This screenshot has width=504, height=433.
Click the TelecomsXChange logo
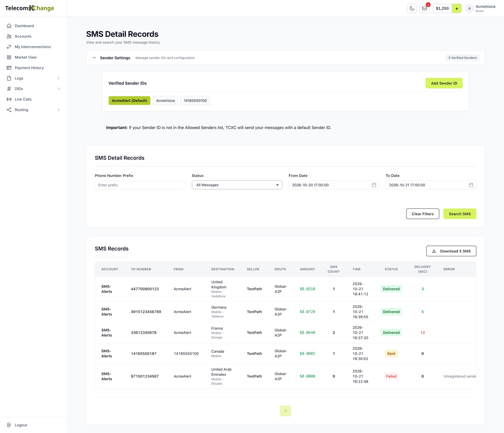(30, 8)
